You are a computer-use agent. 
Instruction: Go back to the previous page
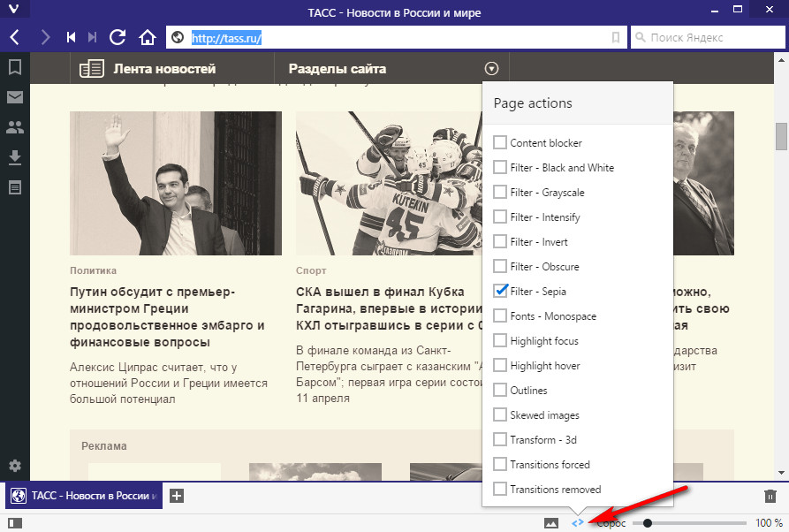click(x=15, y=37)
